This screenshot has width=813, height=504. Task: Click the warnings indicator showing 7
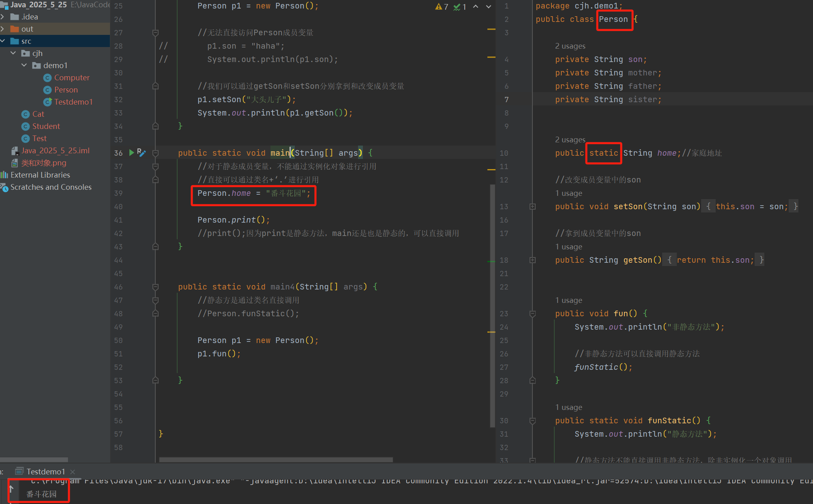pyautogui.click(x=442, y=6)
